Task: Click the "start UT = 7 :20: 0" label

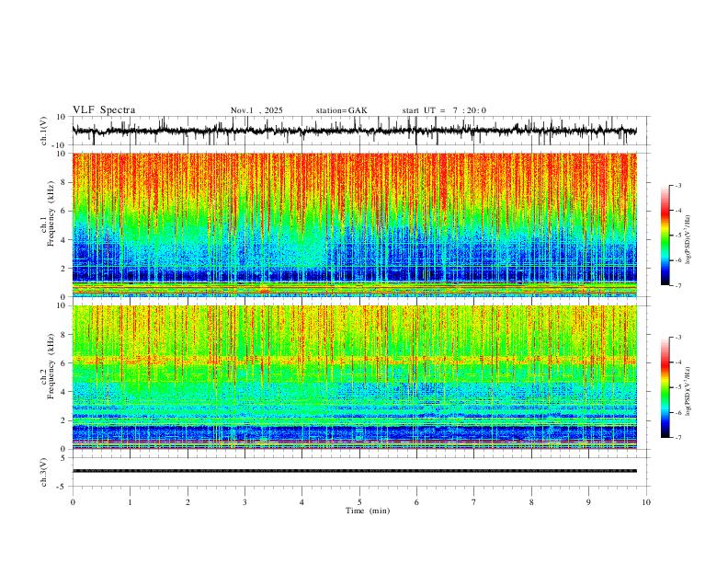Action: point(444,110)
